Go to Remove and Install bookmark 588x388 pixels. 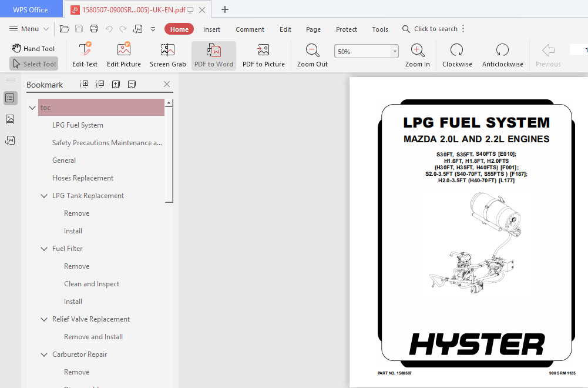[x=93, y=337]
